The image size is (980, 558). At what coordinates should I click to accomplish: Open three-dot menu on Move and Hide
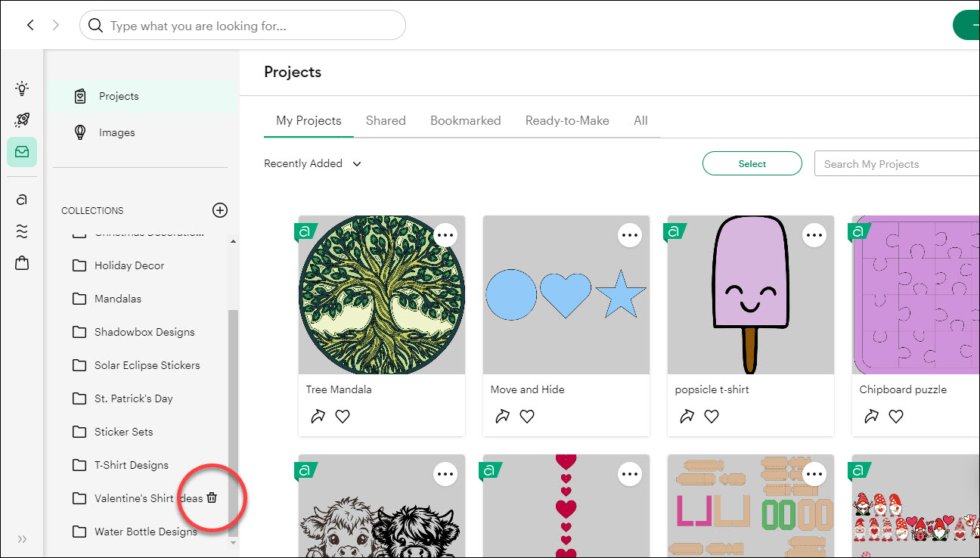point(630,236)
